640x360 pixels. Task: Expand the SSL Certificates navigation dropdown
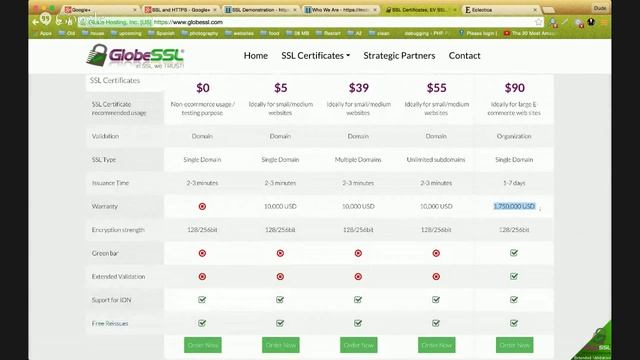click(x=316, y=56)
